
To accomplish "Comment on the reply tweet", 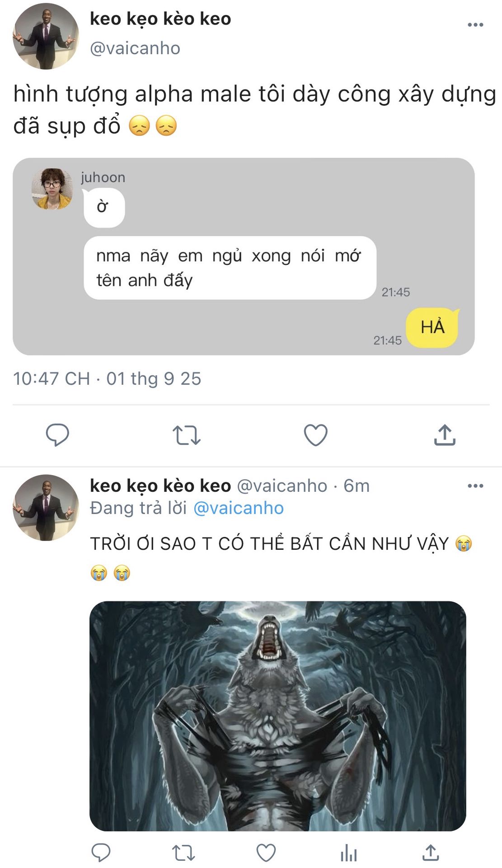I will [x=101, y=853].
